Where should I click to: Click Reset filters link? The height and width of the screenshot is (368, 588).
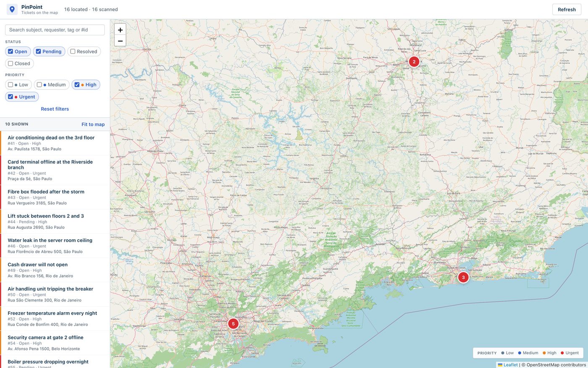click(55, 109)
